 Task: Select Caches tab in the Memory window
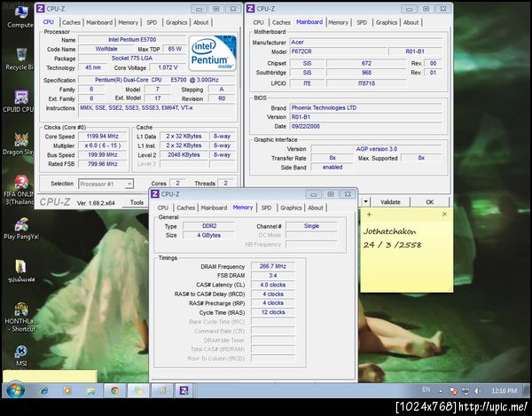point(186,208)
